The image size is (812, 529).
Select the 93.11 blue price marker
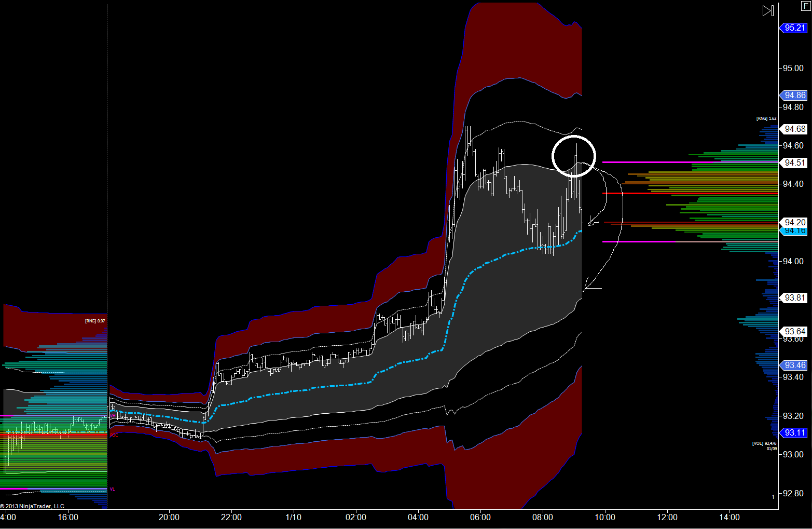tap(794, 432)
